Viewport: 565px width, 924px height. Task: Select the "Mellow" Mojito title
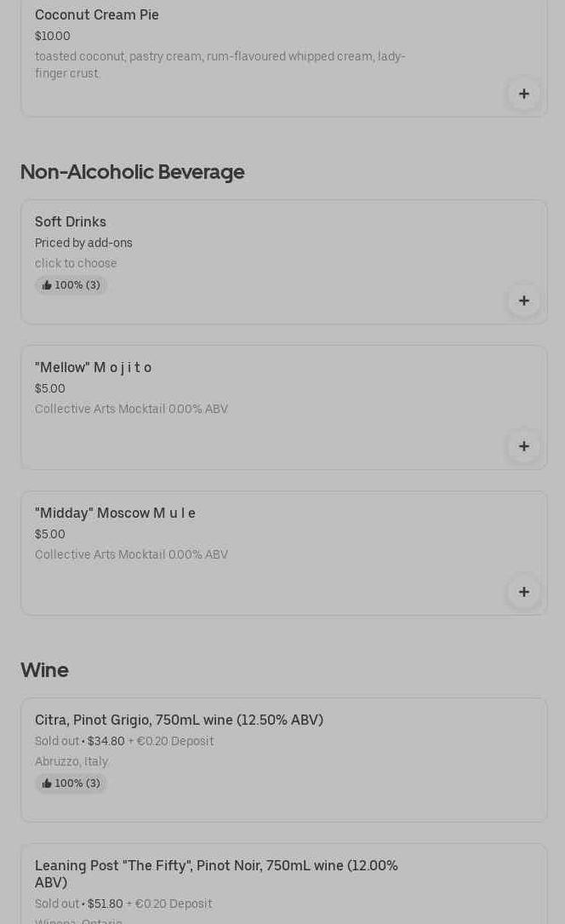[x=94, y=367]
